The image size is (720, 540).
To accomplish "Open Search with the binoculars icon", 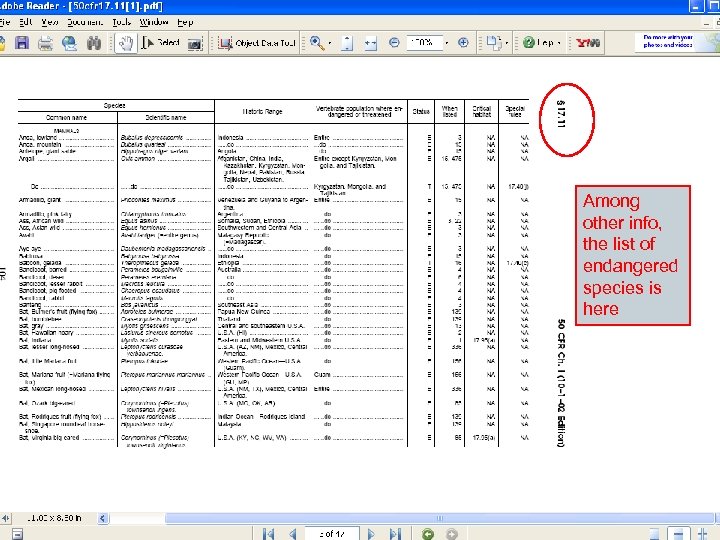I will tap(94, 43).
